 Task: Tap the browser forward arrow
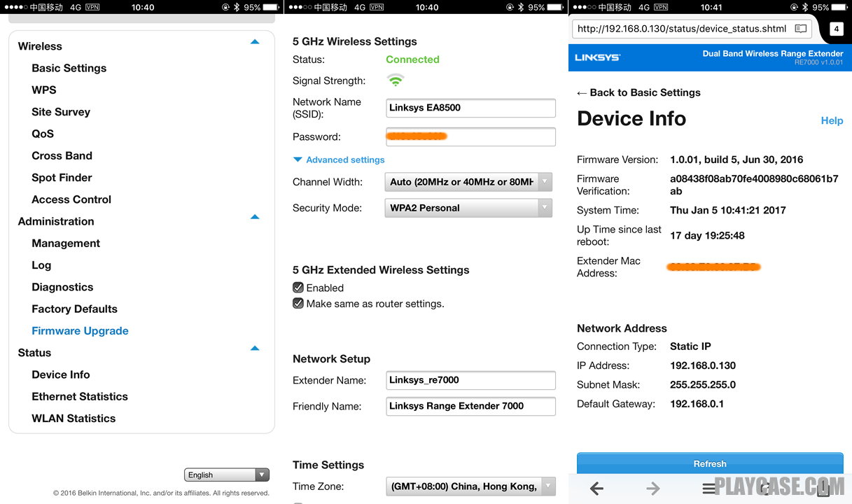tap(652, 489)
